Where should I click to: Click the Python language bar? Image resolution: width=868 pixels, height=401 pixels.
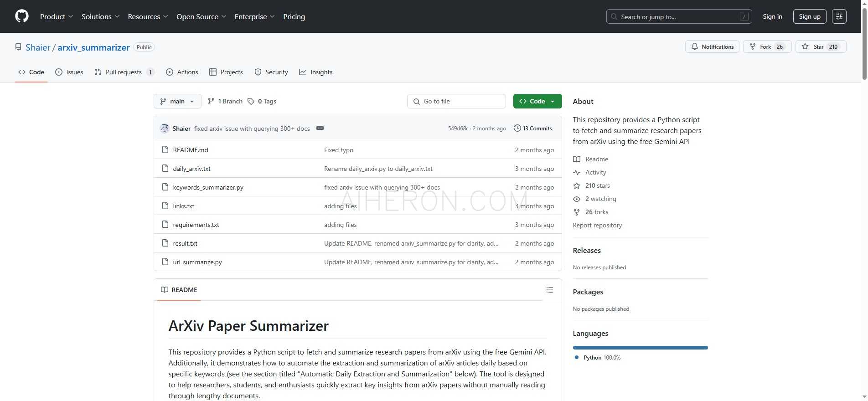640,348
